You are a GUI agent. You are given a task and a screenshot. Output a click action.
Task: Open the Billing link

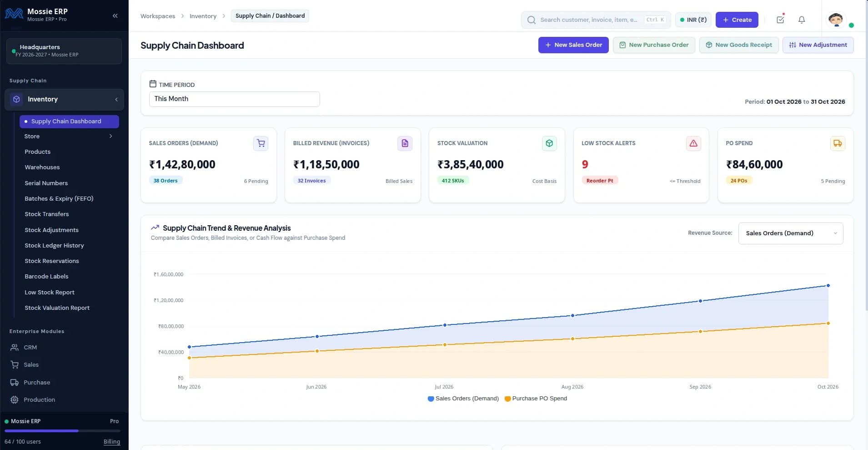point(112,442)
